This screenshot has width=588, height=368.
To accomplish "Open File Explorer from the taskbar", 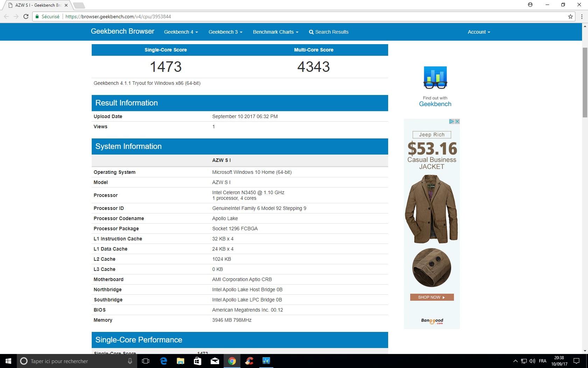I will click(x=181, y=361).
